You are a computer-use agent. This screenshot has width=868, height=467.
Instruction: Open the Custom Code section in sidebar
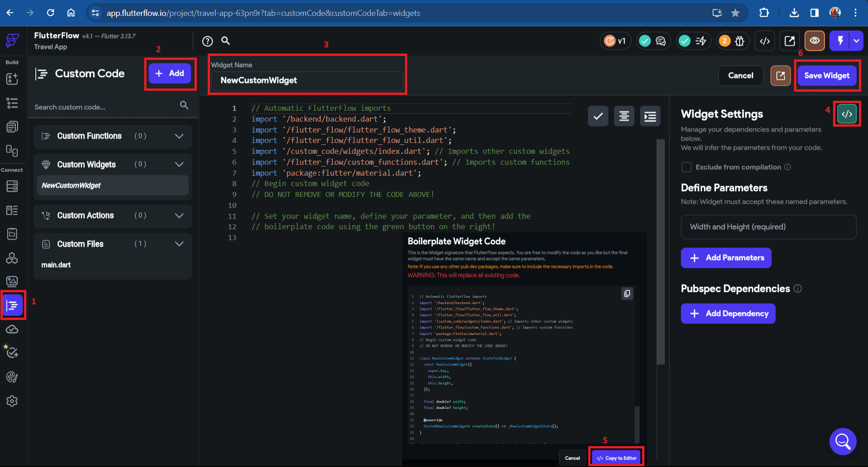pos(12,305)
